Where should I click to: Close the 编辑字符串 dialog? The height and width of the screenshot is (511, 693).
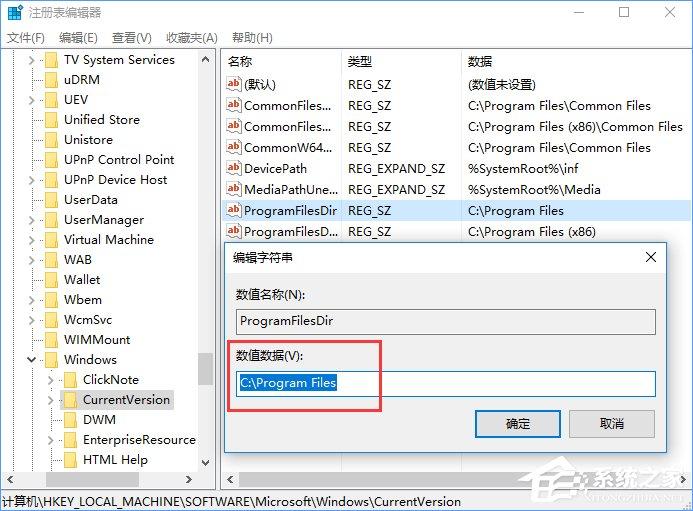tap(651, 257)
